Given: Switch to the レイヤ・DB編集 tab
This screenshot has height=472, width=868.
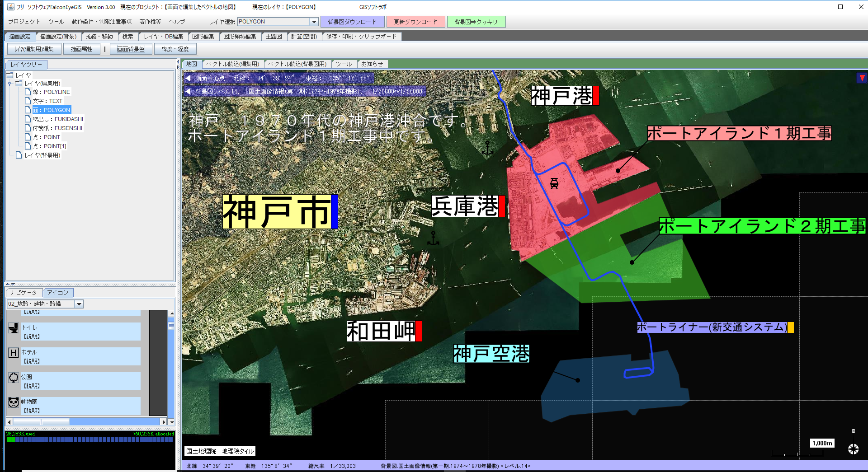Looking at the screenshot, I should point(163,37).
